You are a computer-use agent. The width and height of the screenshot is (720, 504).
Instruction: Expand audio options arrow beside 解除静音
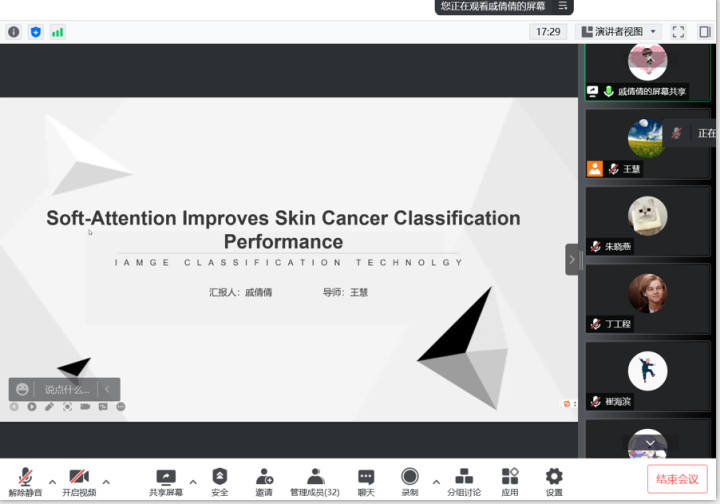pos(52,481)
